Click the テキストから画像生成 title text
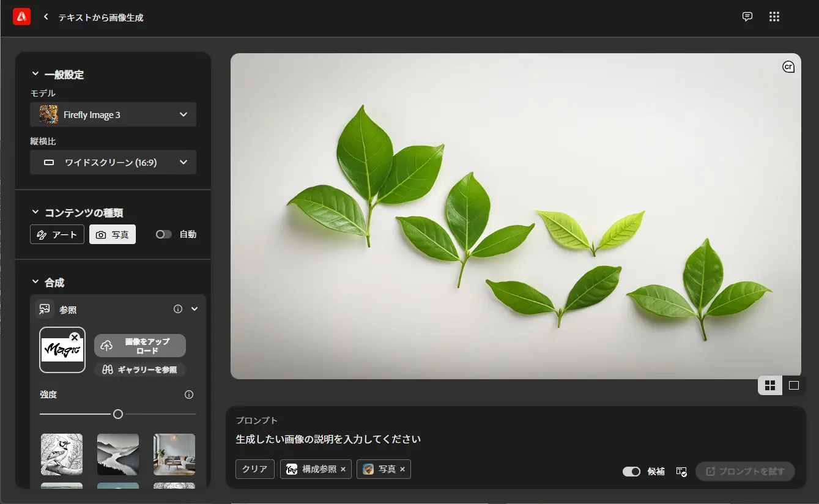The width and height of the screenshot is (819, 504). (101, 18)
